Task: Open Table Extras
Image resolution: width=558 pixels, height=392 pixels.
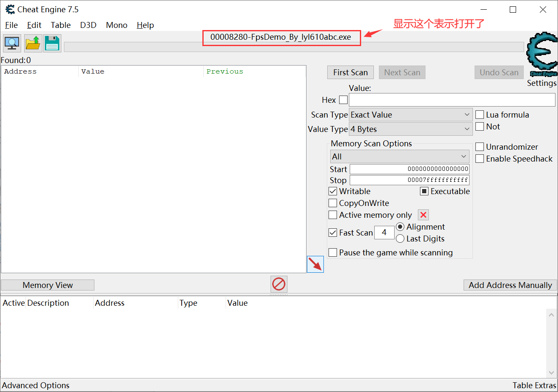Action: click(534, 385)
